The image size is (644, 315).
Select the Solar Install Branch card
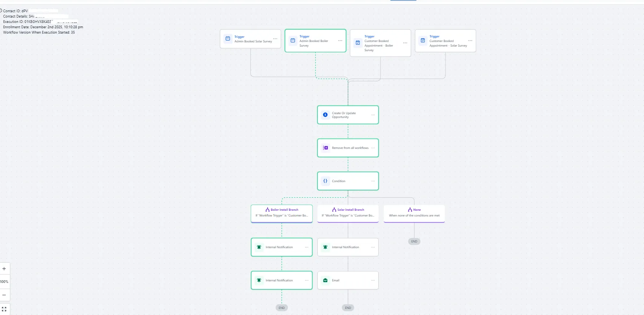point(348,213)
